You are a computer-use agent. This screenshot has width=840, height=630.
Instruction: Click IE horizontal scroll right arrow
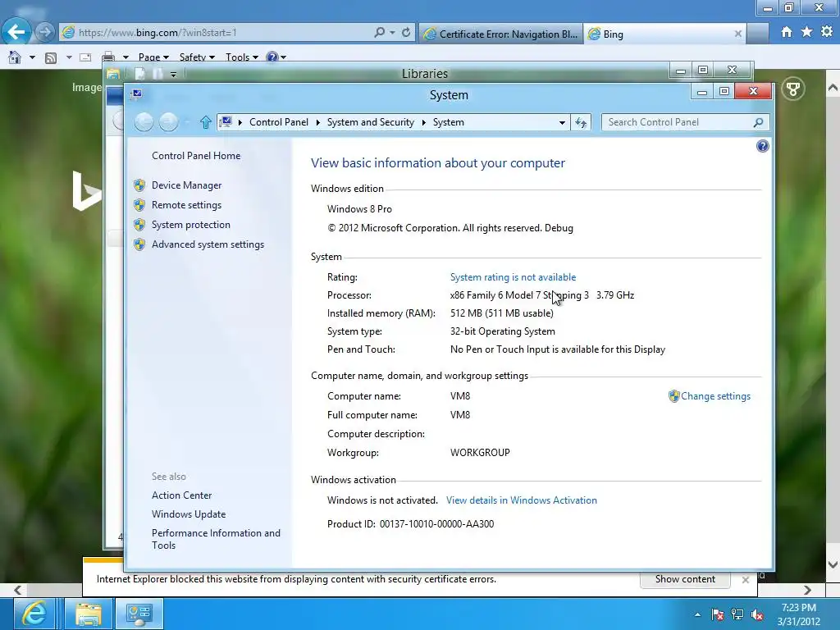[807, 591]
